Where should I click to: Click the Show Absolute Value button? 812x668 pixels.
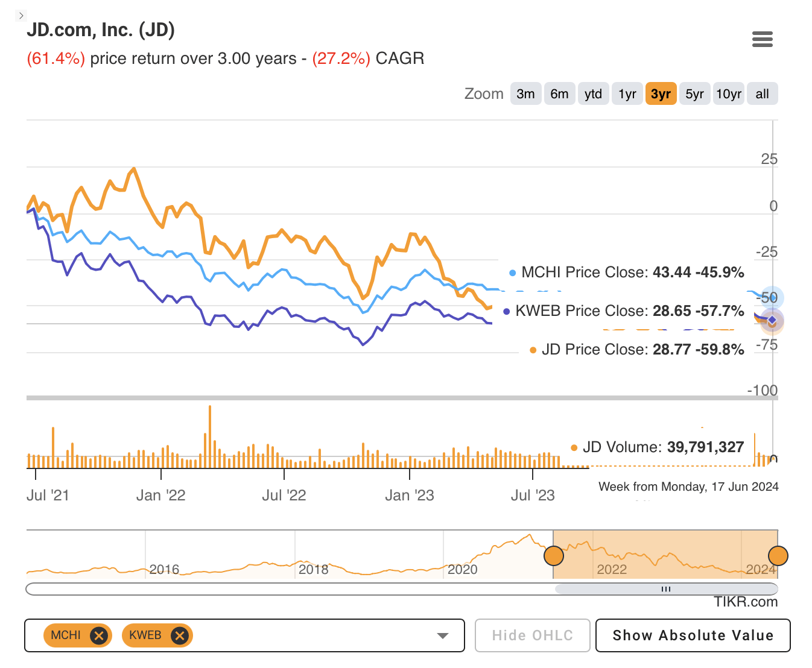pyautogui.click(x=693, y=635)
